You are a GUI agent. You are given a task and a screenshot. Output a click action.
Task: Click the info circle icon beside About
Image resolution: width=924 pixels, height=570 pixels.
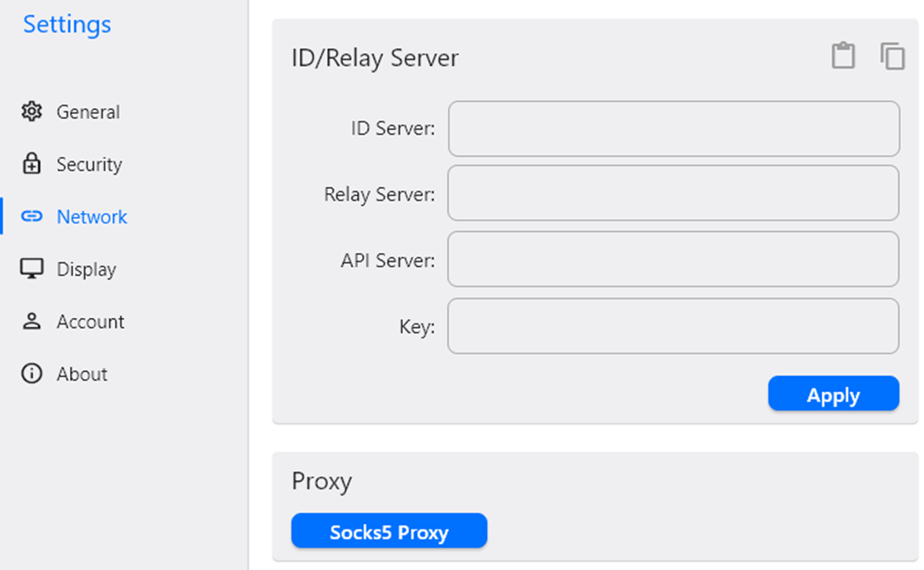pyautogui.click(x=32, y=374)
